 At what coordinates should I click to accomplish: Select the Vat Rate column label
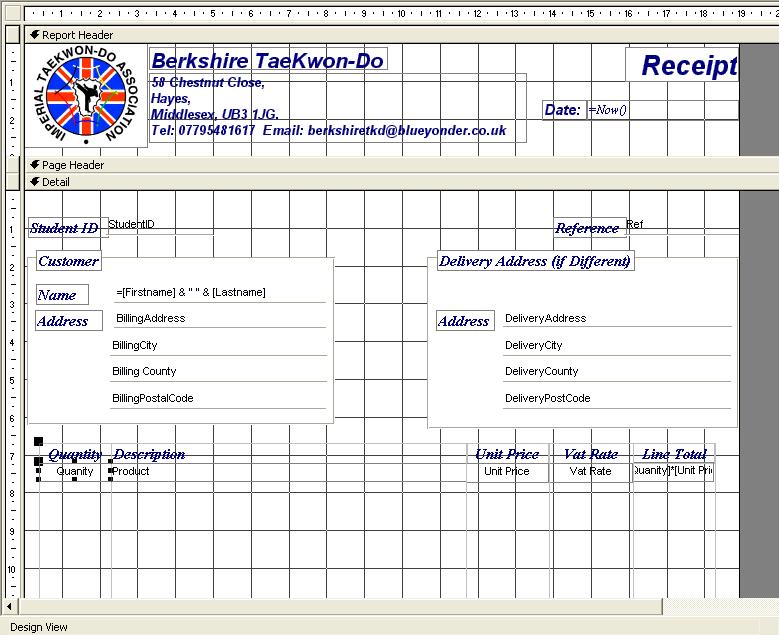[591, 454]
